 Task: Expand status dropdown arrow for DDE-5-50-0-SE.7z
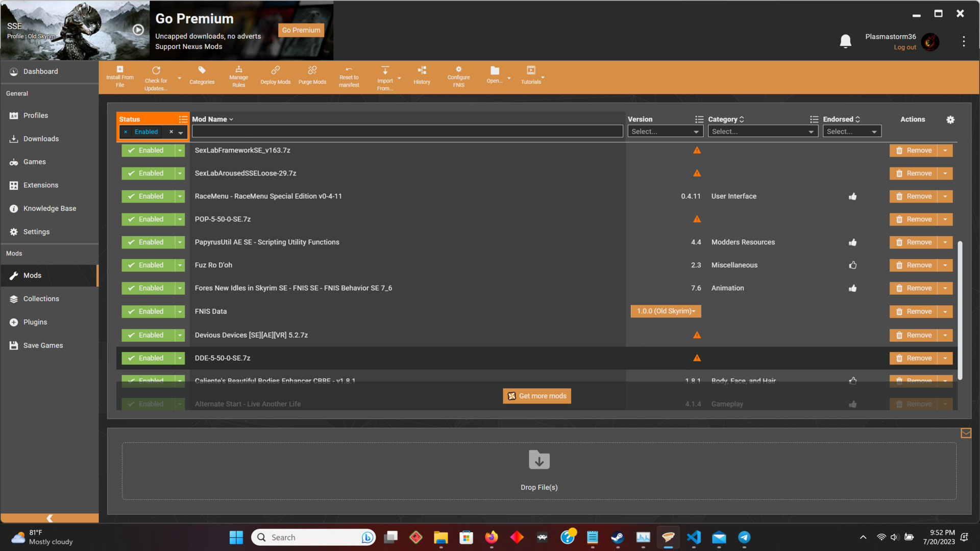[x=180, y=358]
